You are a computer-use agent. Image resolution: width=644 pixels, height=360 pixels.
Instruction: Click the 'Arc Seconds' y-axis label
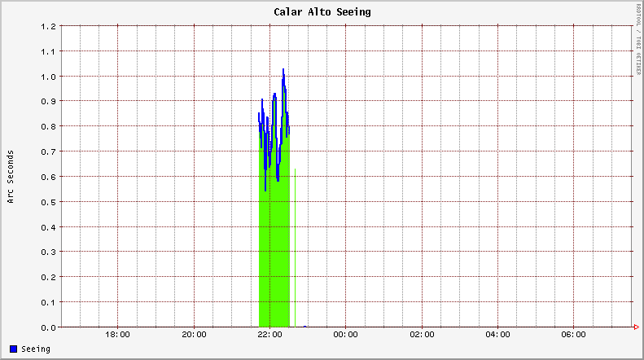11,177
